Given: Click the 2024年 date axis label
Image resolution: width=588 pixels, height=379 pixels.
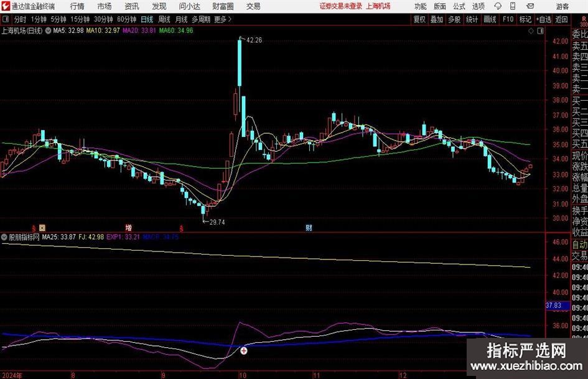Looking at the screenshot, I should pyautogui.click(x=12, y=375).
